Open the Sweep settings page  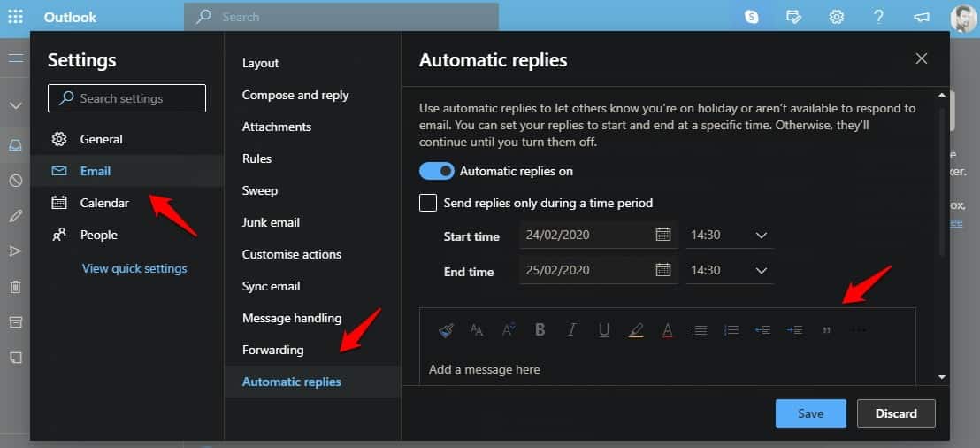pos(312,190)
